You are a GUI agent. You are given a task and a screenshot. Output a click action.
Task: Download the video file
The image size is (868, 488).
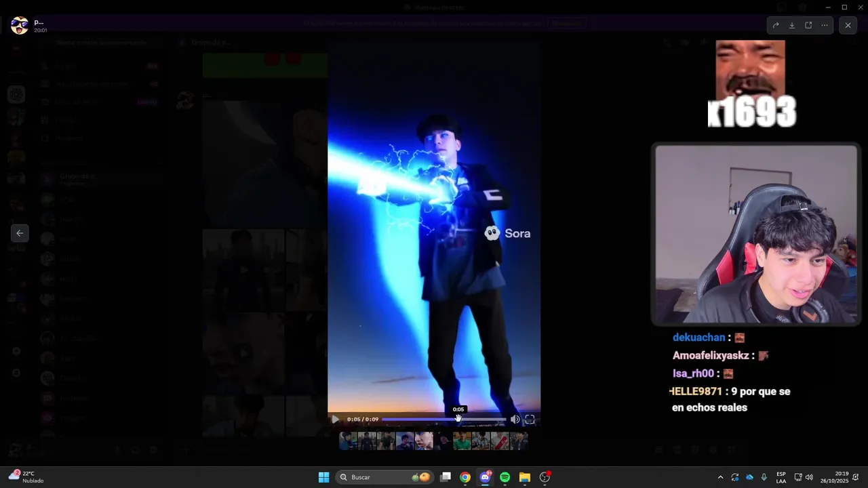click(x=792, y=25)
